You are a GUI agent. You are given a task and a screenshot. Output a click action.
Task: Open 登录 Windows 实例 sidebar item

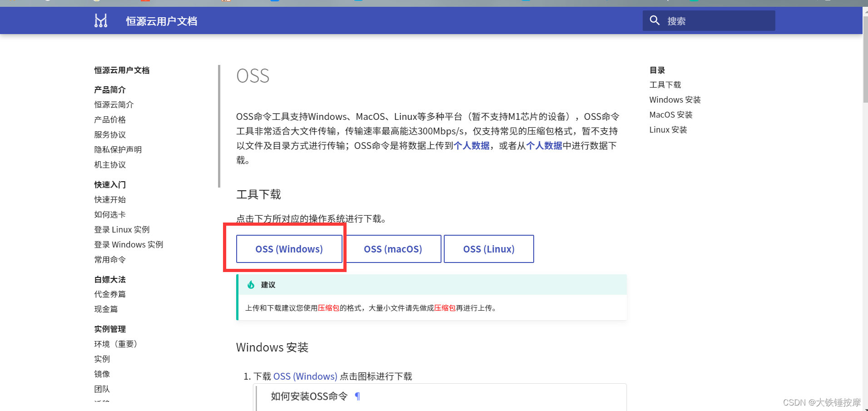[x=129, y=245]
